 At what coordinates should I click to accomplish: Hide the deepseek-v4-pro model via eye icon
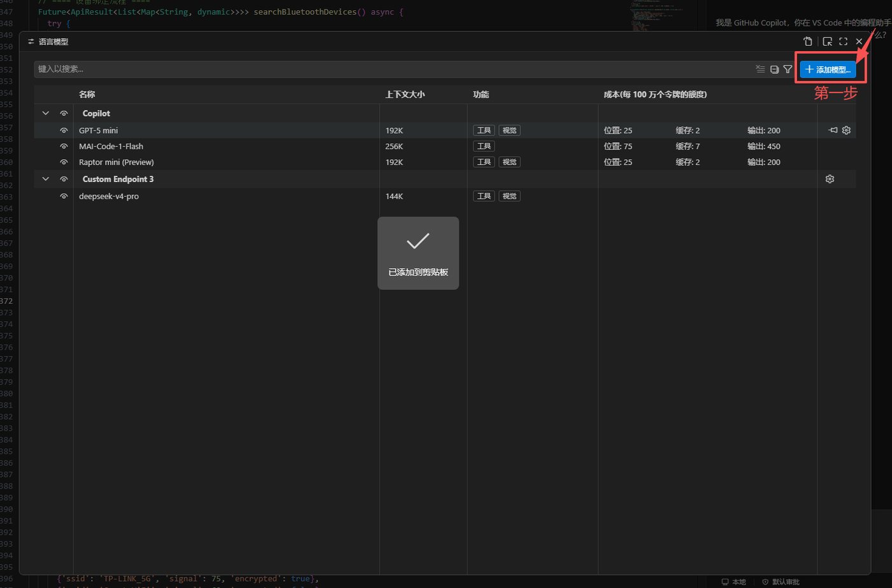point(64,196)
